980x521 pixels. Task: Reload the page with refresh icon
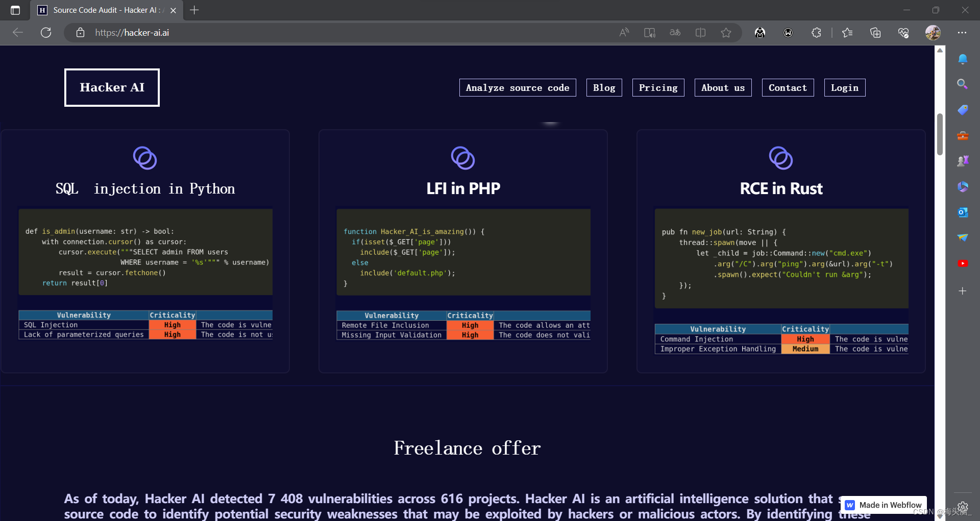tap(46, 33)
